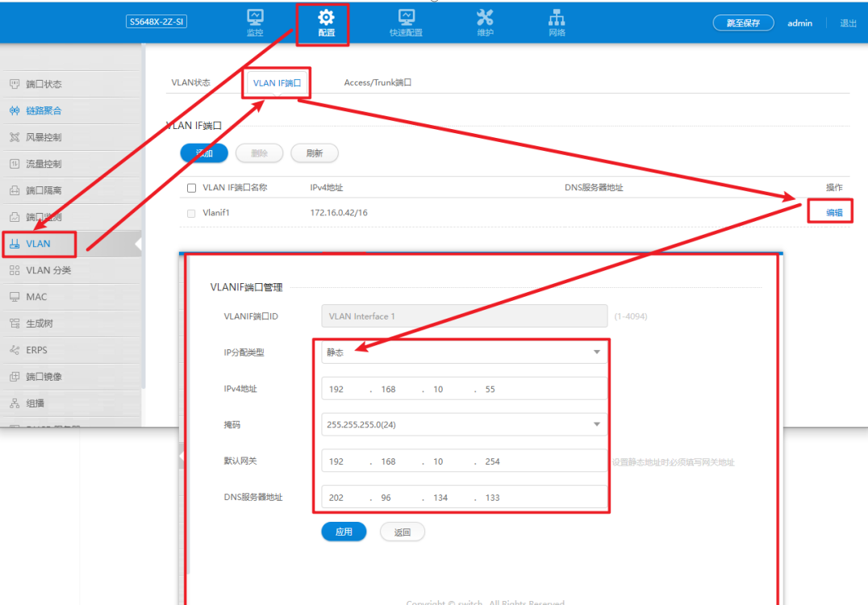Open the 掩码 255.255.255.0(24) dropdown
The height and width of the screenshot is (605, 868).
(464, 424)
